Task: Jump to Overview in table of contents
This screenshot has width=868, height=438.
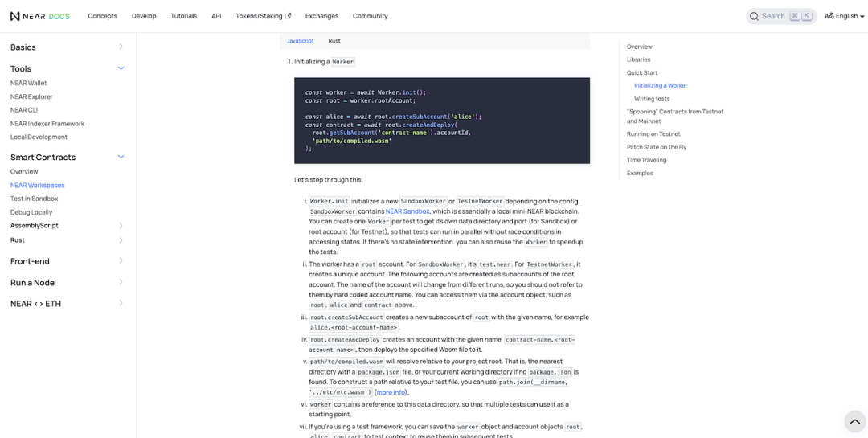Action: [x=640, y=47]
